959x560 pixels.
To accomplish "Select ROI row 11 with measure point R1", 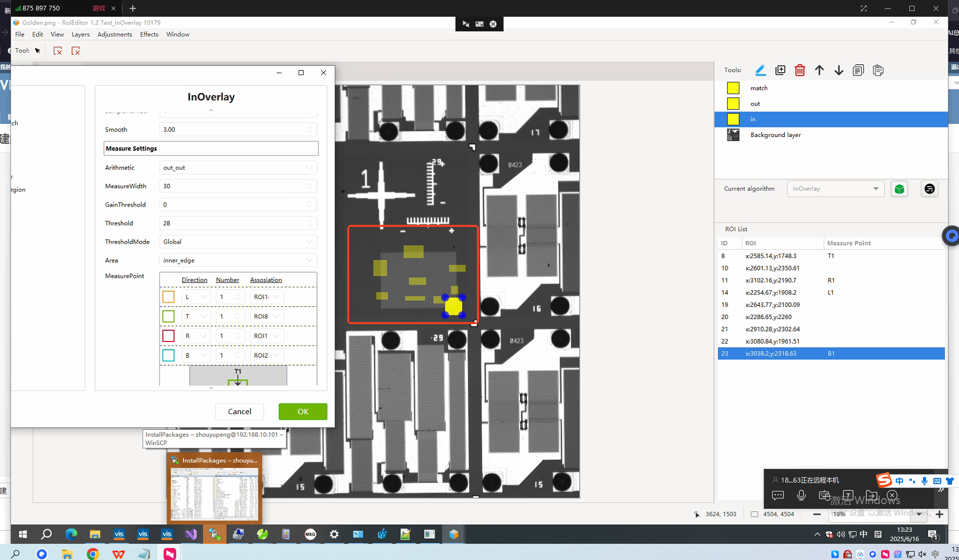I will point(831,280).
